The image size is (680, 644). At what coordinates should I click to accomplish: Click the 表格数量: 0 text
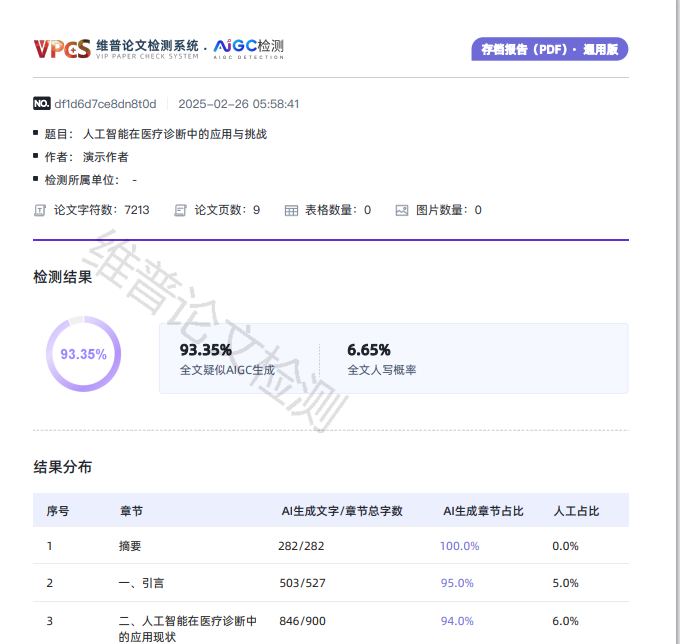338,210
